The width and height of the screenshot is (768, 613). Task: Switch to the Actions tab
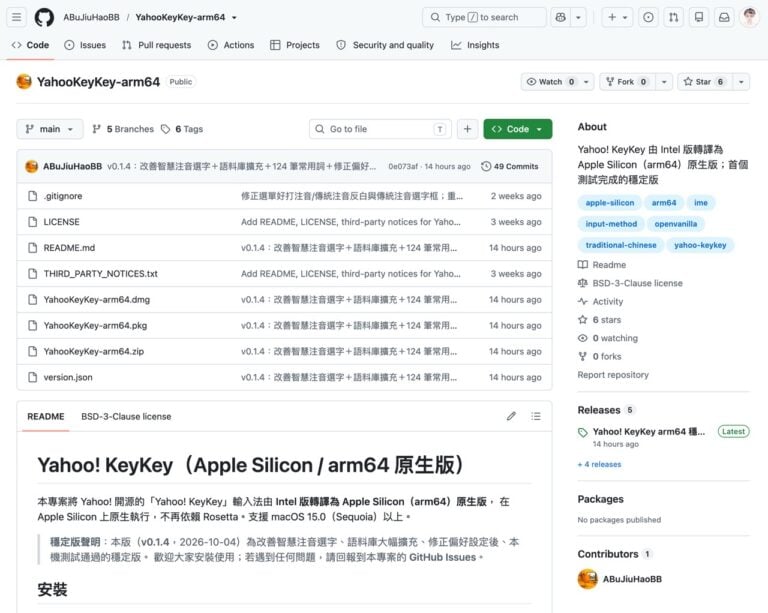(231, 45)
